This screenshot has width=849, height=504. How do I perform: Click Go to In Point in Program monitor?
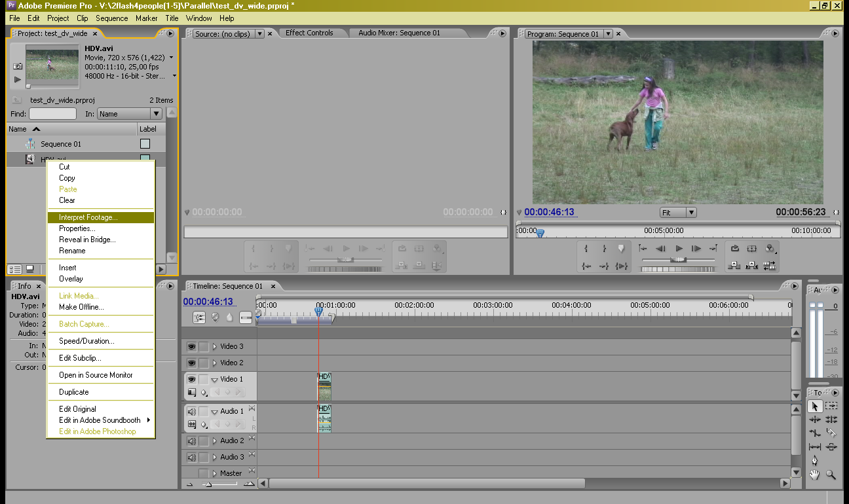[x=586, y=266]
